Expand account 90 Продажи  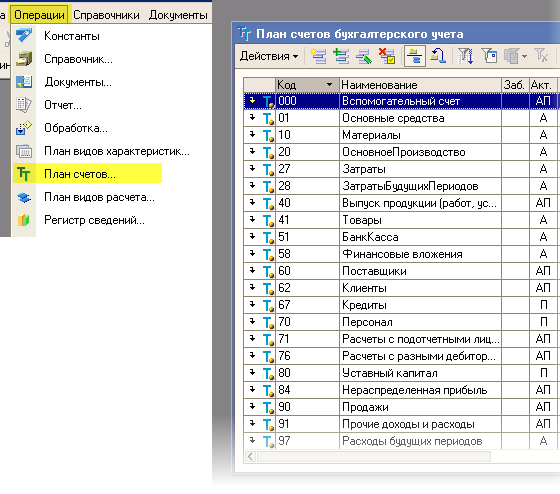point(252,406)
